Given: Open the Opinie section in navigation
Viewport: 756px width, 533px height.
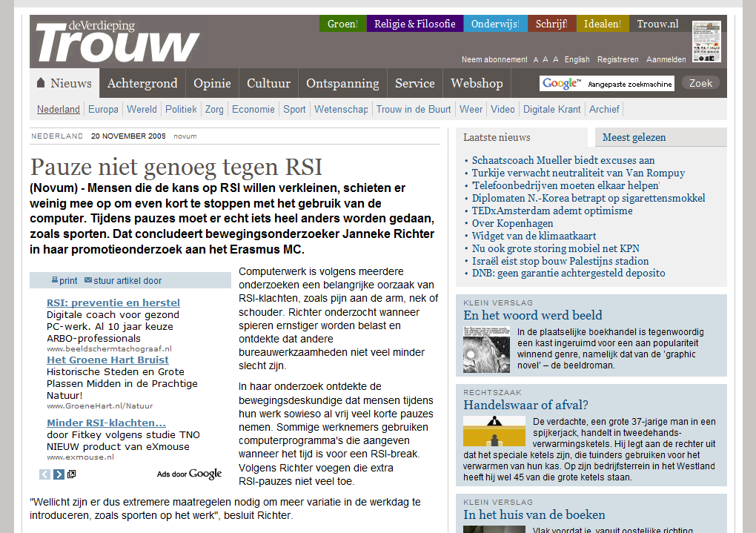Looking at the screenshot, I should (x=212, y=83).
